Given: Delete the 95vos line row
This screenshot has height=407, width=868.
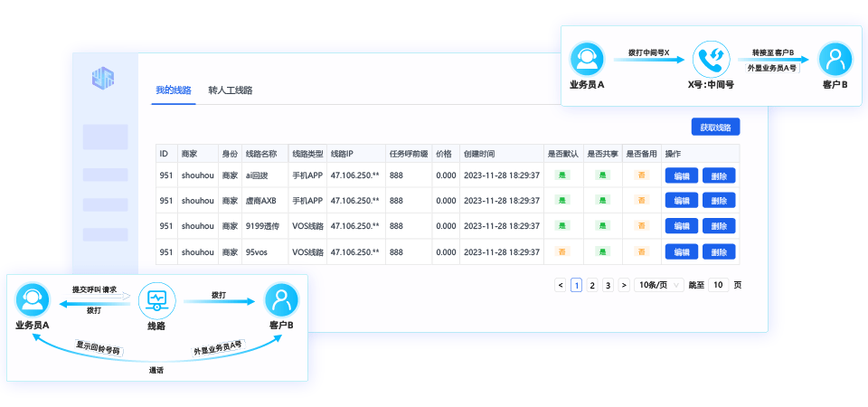Looking at the screenshot, I should pos(719,252).
